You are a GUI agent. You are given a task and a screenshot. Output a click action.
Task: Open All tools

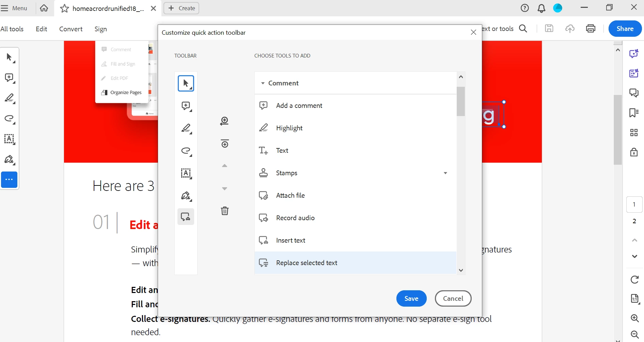[x=12, y=29]
